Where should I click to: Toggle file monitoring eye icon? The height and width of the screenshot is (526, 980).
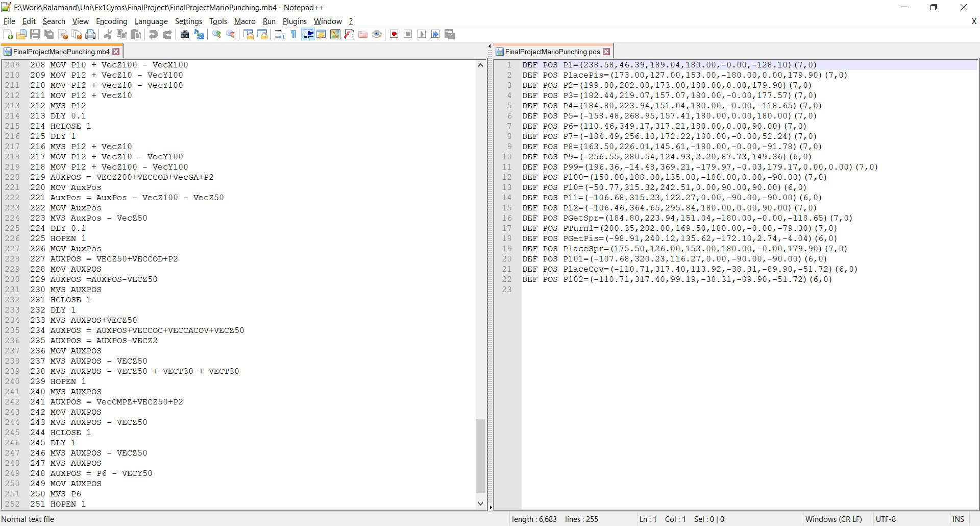(377, 34)
